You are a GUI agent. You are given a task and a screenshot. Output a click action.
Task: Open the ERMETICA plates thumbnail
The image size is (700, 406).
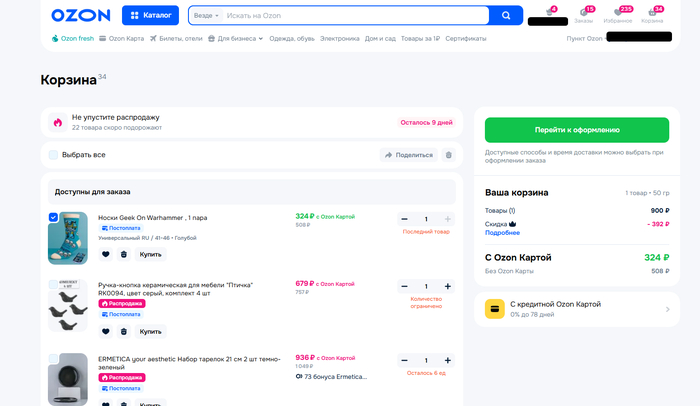(x=68, y=379)
